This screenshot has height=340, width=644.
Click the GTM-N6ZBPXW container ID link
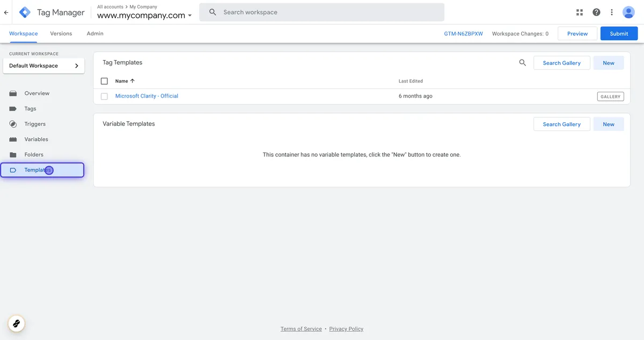[463, 33]
